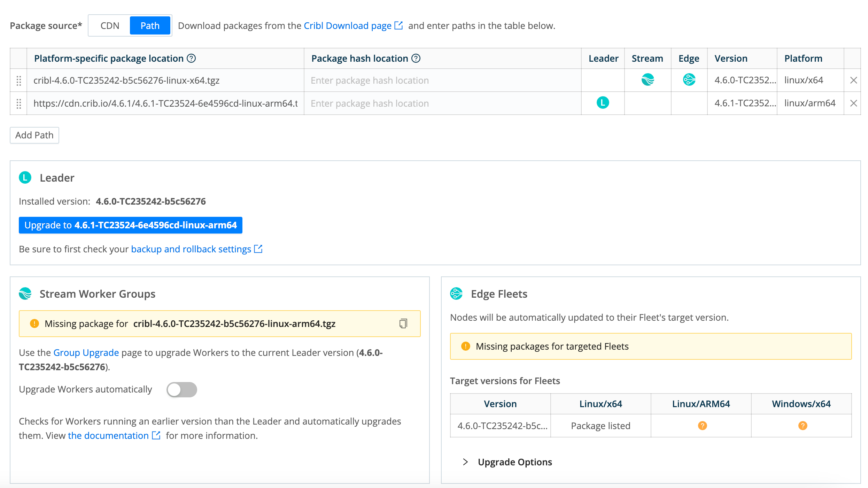Click the Add Path button
Viewport: 868px width, 488px height.
tap(34, 135)
